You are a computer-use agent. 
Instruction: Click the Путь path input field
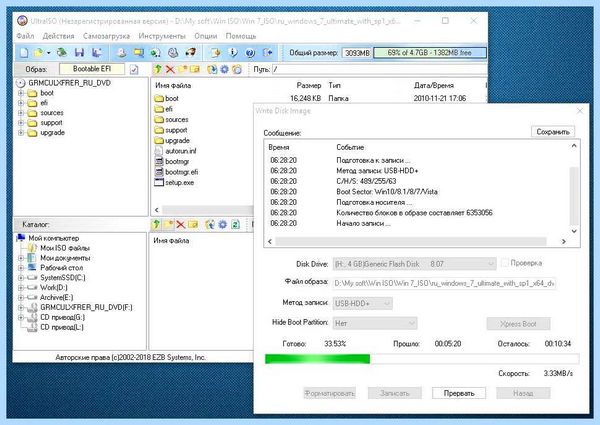(x=380, y=69)
